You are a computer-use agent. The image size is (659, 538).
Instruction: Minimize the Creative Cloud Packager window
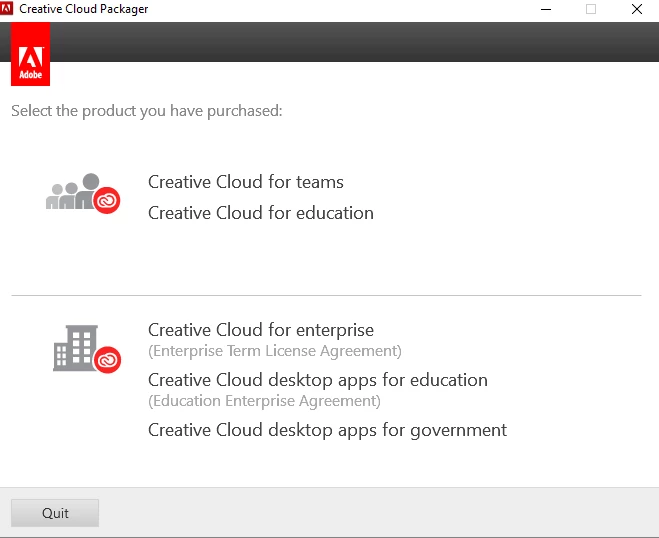(x=546, y=9)
